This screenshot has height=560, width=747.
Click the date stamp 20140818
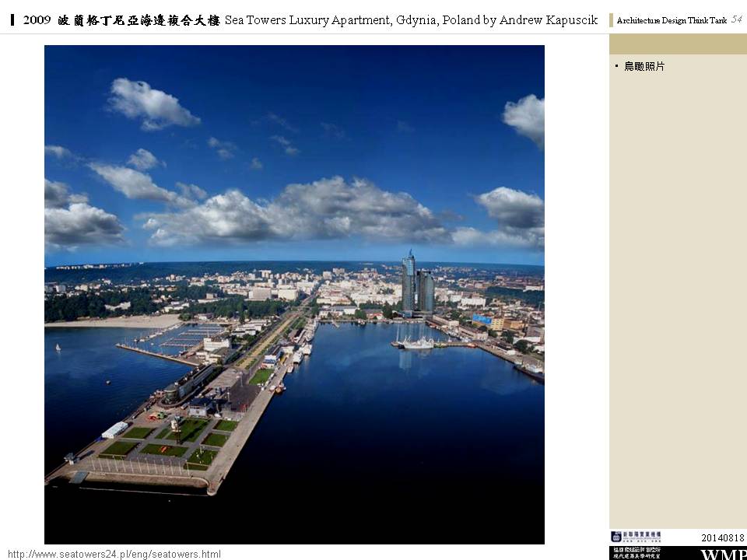tap(722, 537)
